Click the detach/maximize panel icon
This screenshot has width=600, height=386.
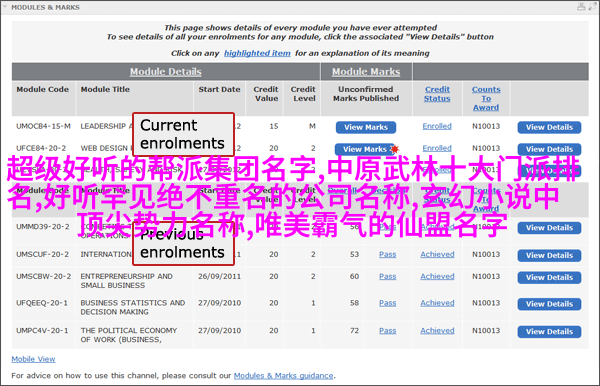594,7
